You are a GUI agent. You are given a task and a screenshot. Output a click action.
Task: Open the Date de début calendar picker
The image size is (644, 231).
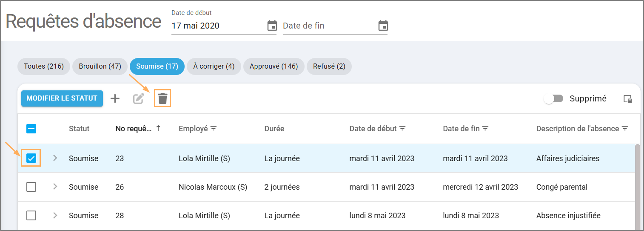coord(272,26)
